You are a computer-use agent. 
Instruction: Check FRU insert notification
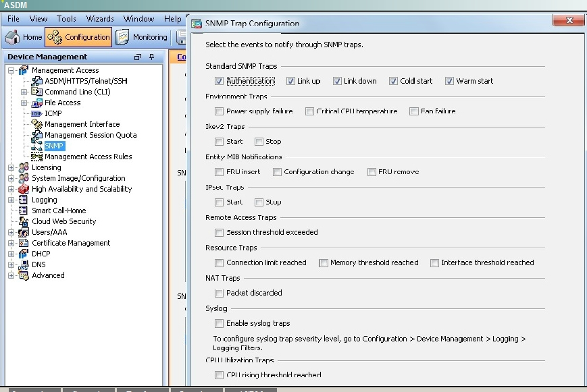[219, 172]
